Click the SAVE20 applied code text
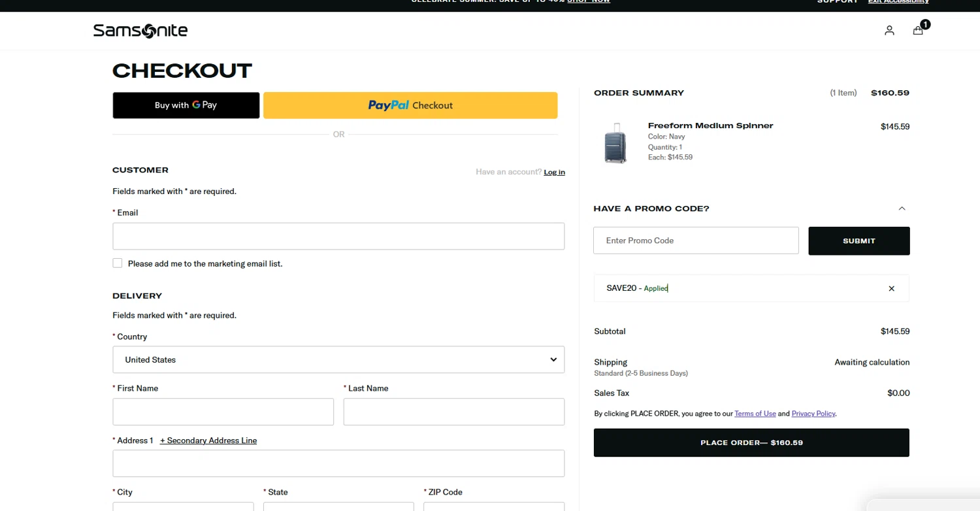 tap(637, 288)
